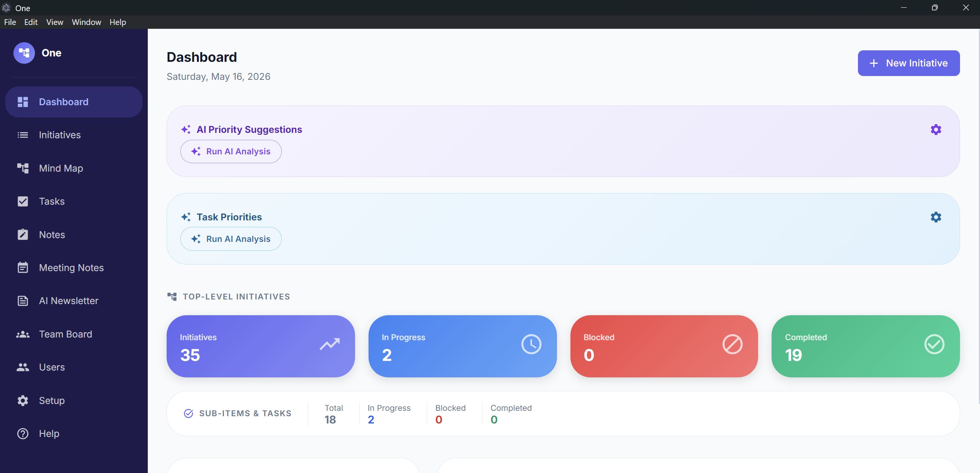This screenshot has height=473, width=980.
Task: Click the checkmark circle icon on Completed card
Action: (934, 344)
